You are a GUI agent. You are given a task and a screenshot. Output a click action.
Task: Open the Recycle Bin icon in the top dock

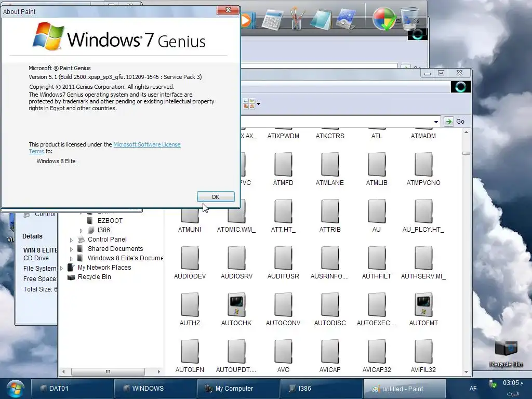[410, 19]
